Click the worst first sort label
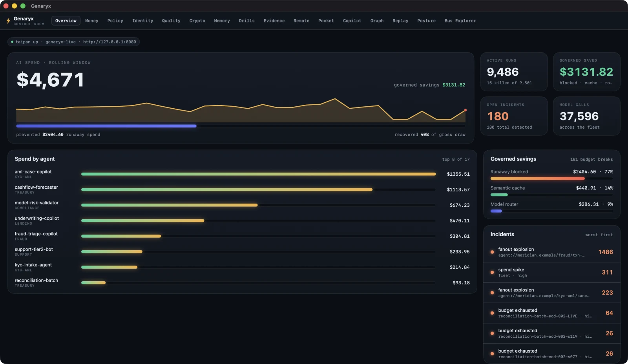The image size is (628, 364). coord(599,235)
